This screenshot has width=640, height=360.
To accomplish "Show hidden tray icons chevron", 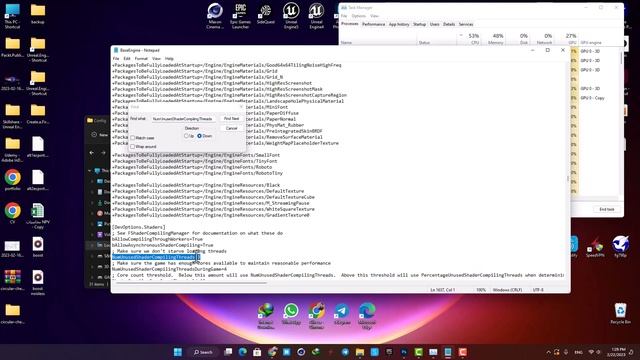I will [548, 352].
